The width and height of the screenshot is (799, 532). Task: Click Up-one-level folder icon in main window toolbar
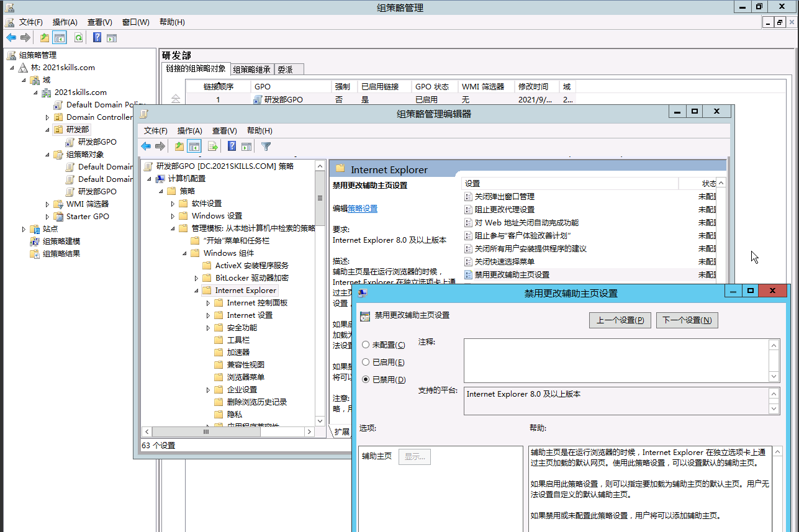[45, 37]
